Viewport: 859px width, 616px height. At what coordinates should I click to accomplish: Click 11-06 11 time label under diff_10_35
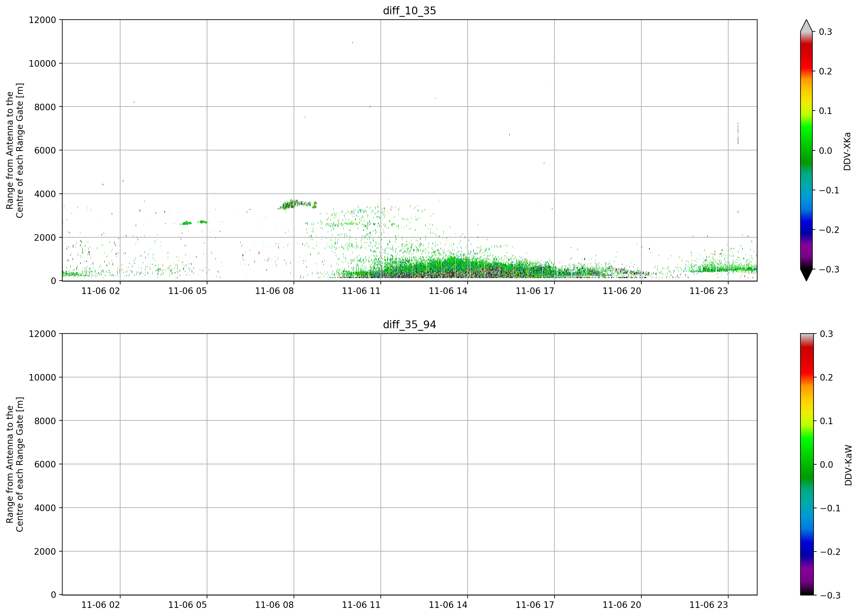tap(361, 291)
